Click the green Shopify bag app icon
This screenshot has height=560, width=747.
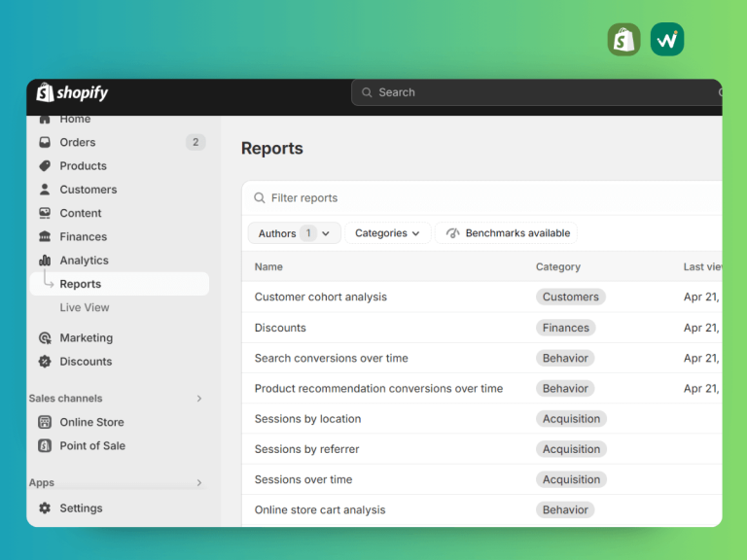click(624, 40)
